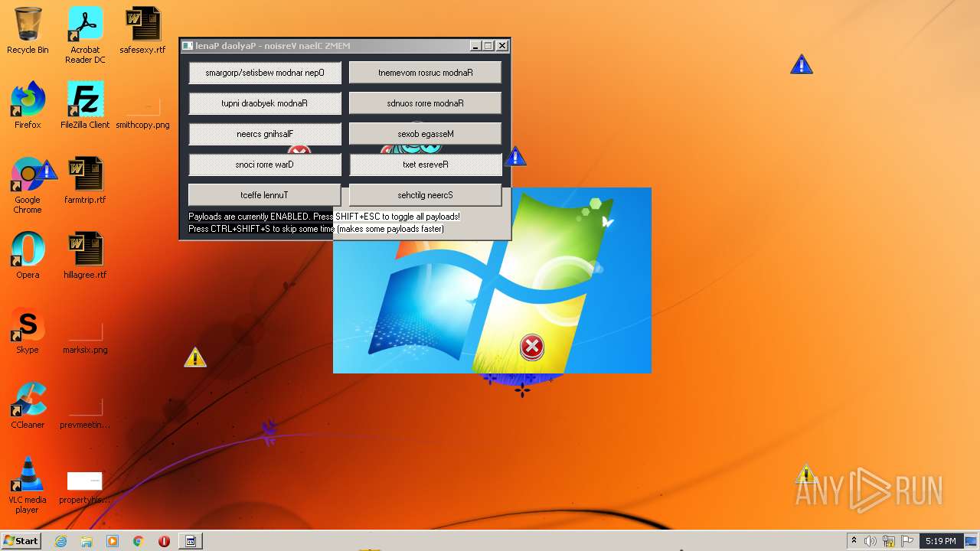Open the Recycle Bin desktop icon

pyautogui.click(x=28, y=31)
